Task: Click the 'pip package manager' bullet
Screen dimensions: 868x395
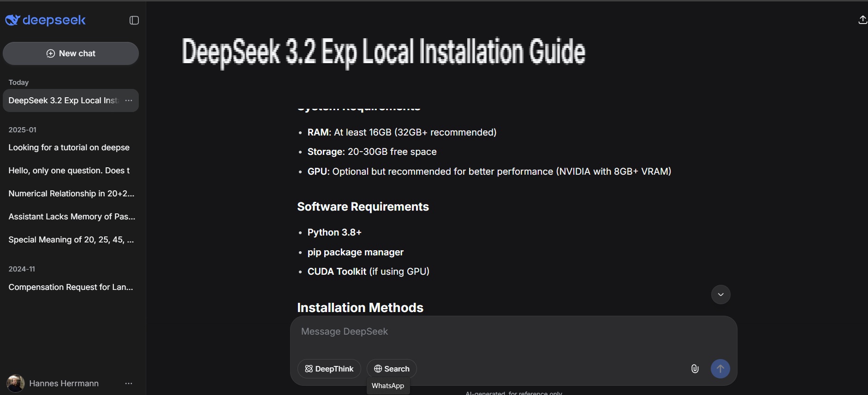Action: [355, 252]
